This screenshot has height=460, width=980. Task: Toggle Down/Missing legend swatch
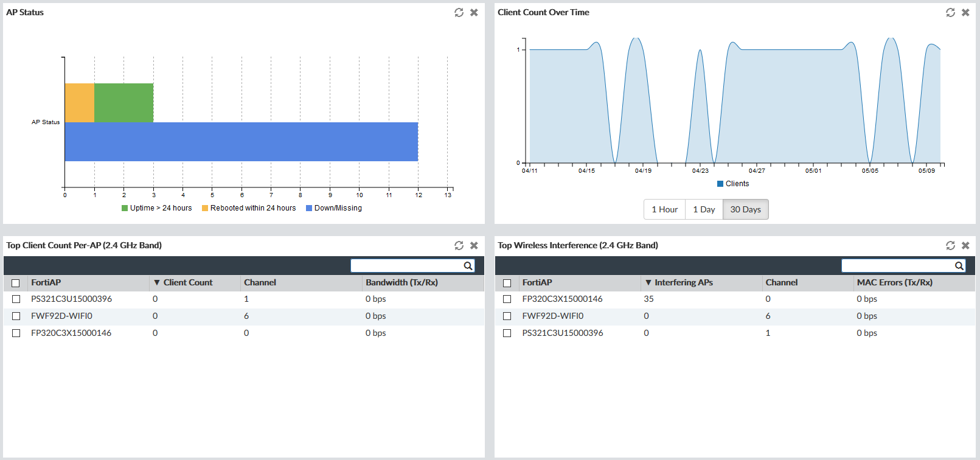coord(309,208)
